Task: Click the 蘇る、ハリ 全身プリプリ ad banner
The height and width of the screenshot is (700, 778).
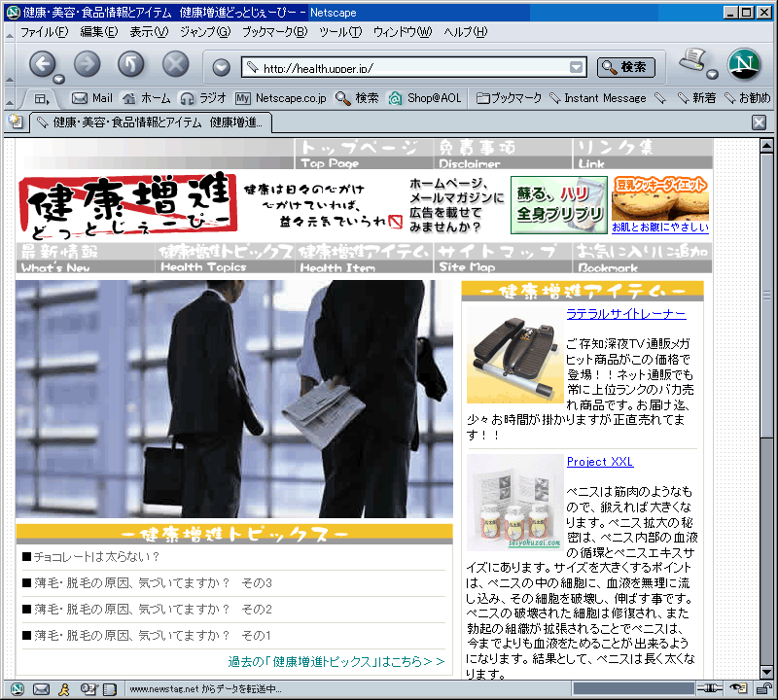Action: pos(558,205)
